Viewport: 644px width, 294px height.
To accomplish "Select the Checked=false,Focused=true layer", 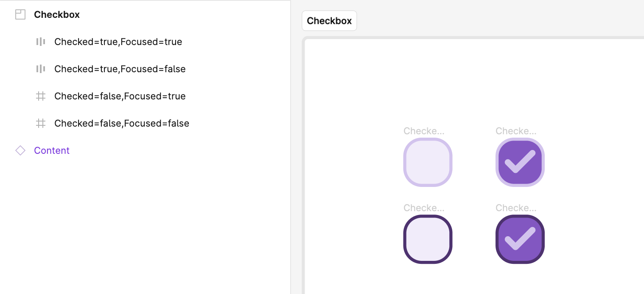I will click(x=120, y=96).
